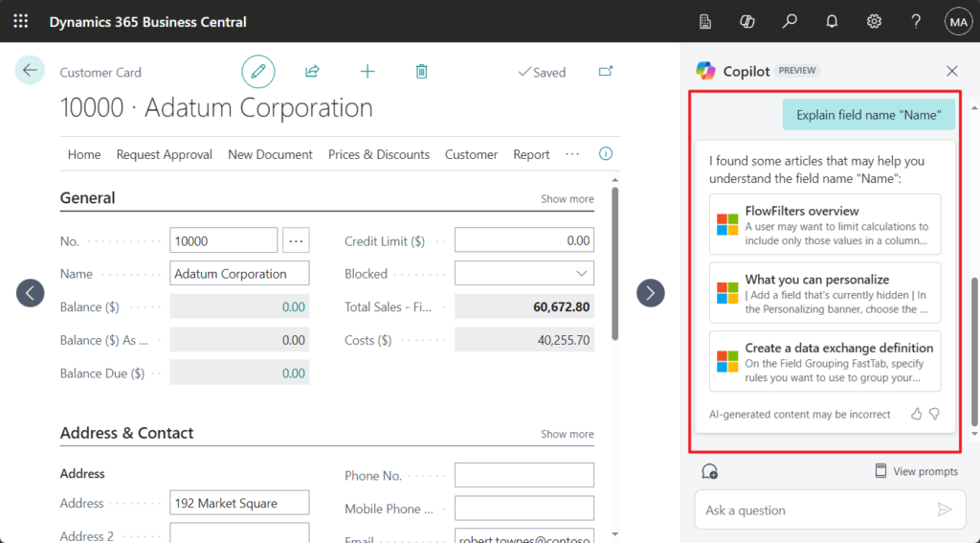Click Show more in Address & Contact

coord(568,434)
